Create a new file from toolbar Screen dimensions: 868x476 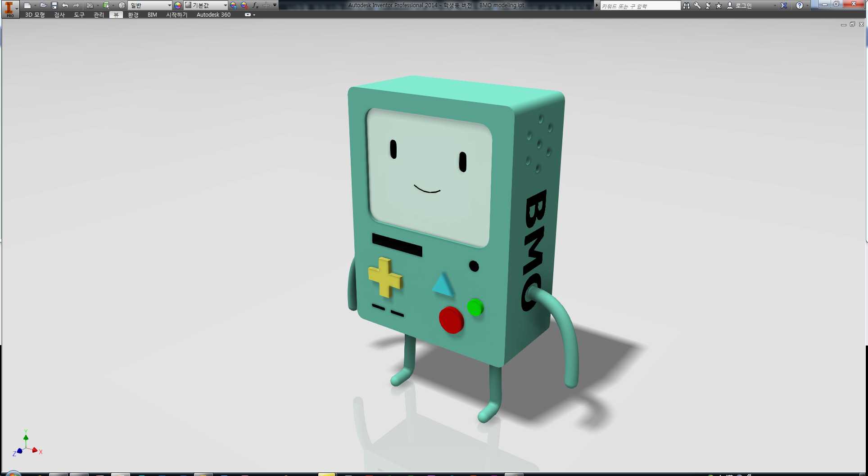[x=27, y=5]
